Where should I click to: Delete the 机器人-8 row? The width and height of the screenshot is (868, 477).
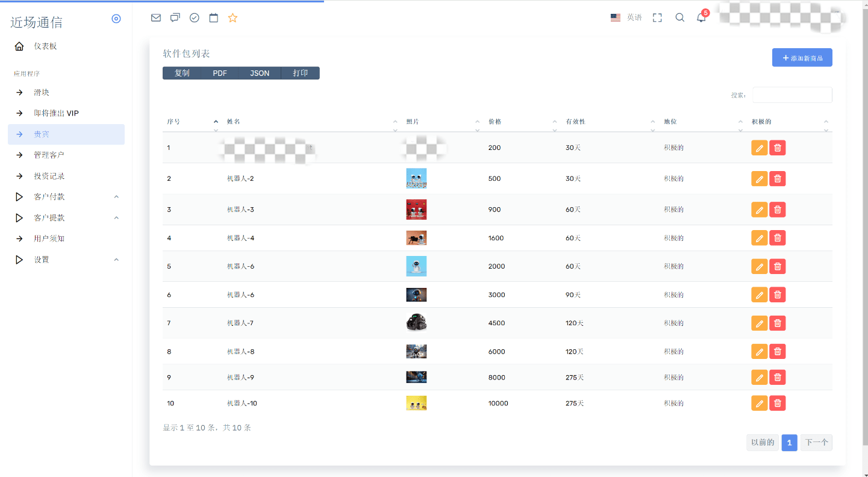click(778, 352)
